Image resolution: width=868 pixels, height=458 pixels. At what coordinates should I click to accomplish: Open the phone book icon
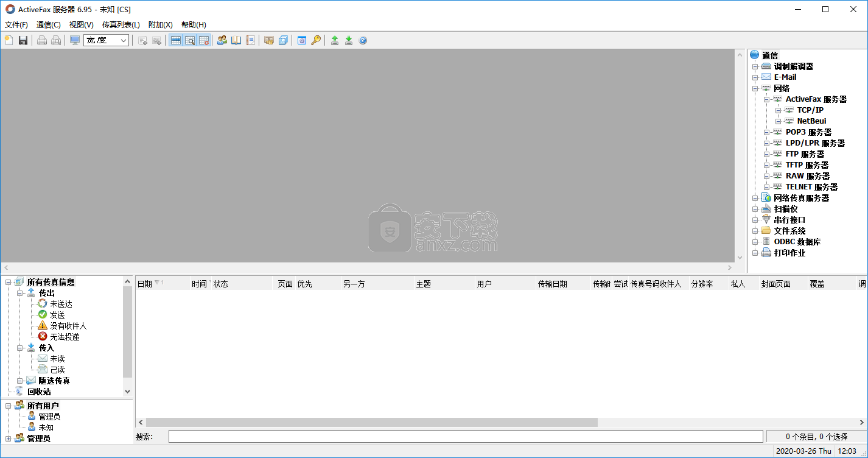click(236, 40)
